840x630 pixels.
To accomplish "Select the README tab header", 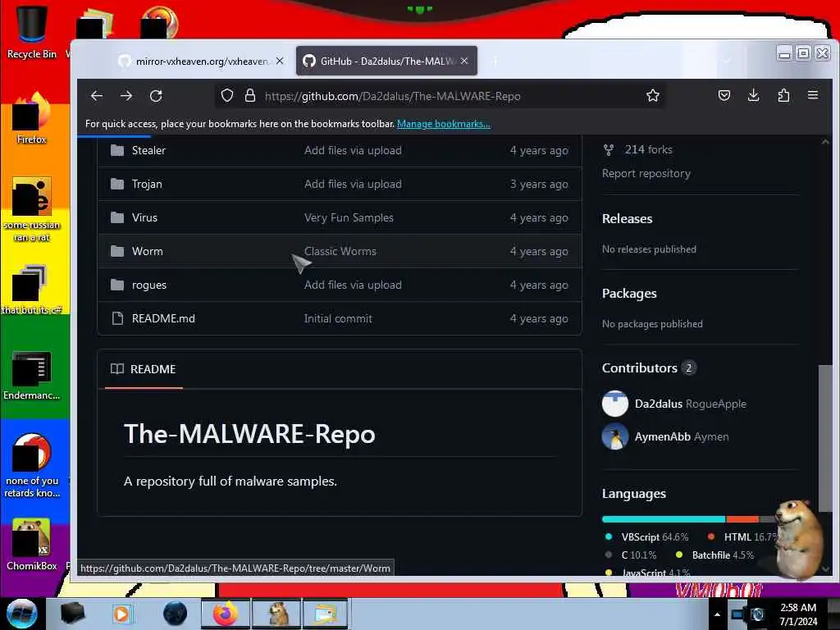I will [x=144, y=369].
